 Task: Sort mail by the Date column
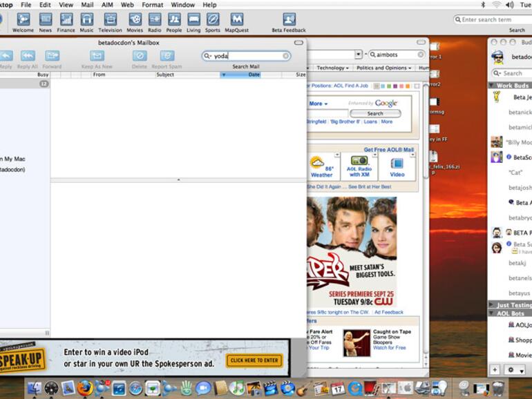240,75
